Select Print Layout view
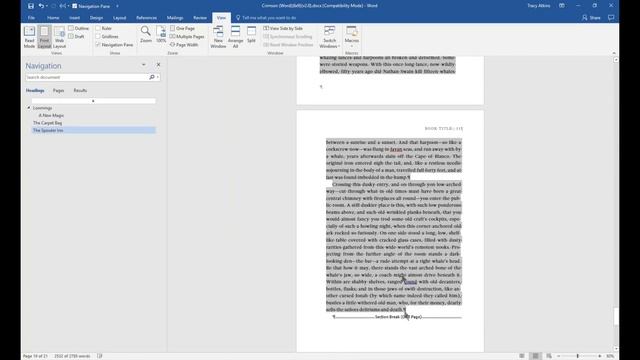 coord(44,37)
